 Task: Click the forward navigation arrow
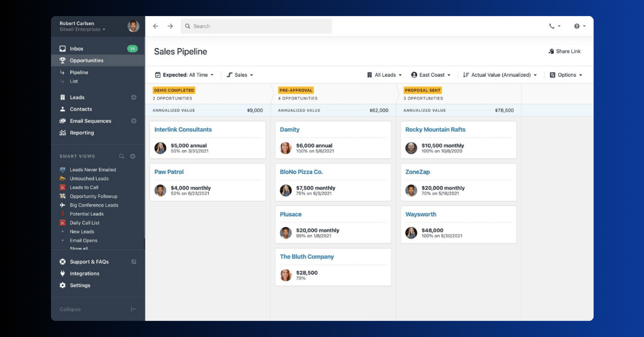tap(170, 26)
